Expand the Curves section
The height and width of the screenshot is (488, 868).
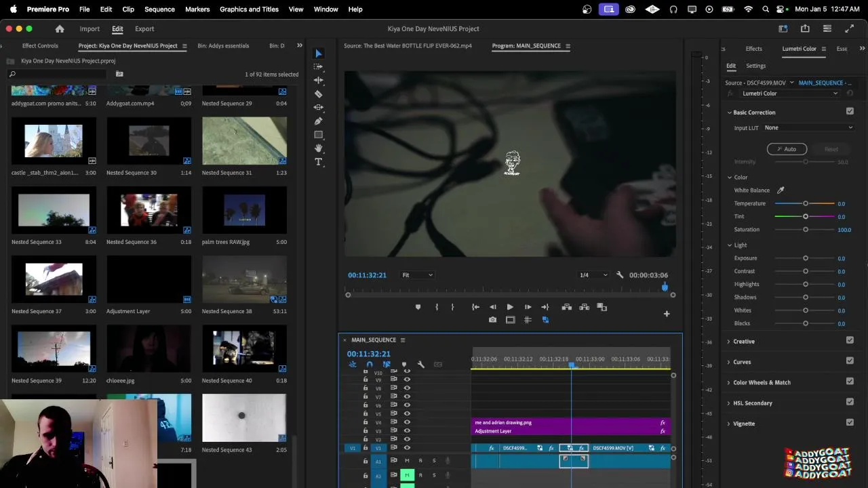click(x=742, y=362)
